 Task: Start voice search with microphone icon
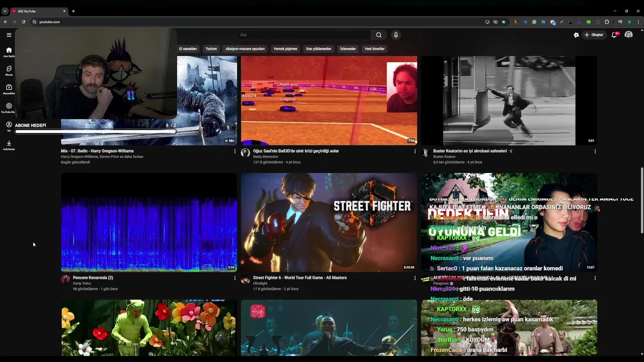tap(396, 35)
